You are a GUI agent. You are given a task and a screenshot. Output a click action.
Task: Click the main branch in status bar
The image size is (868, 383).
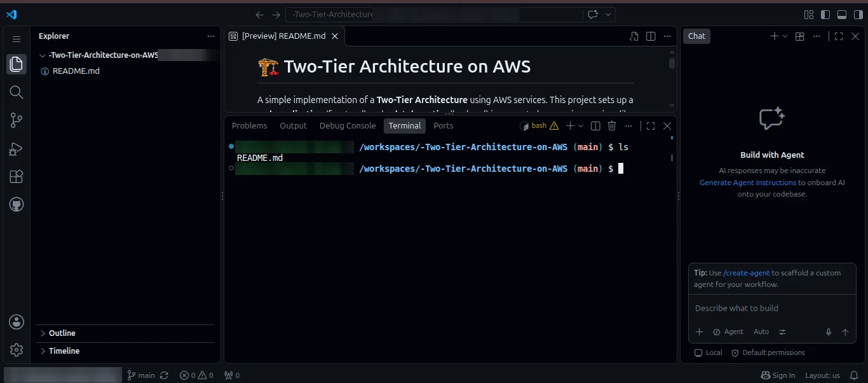pos(141,375)
